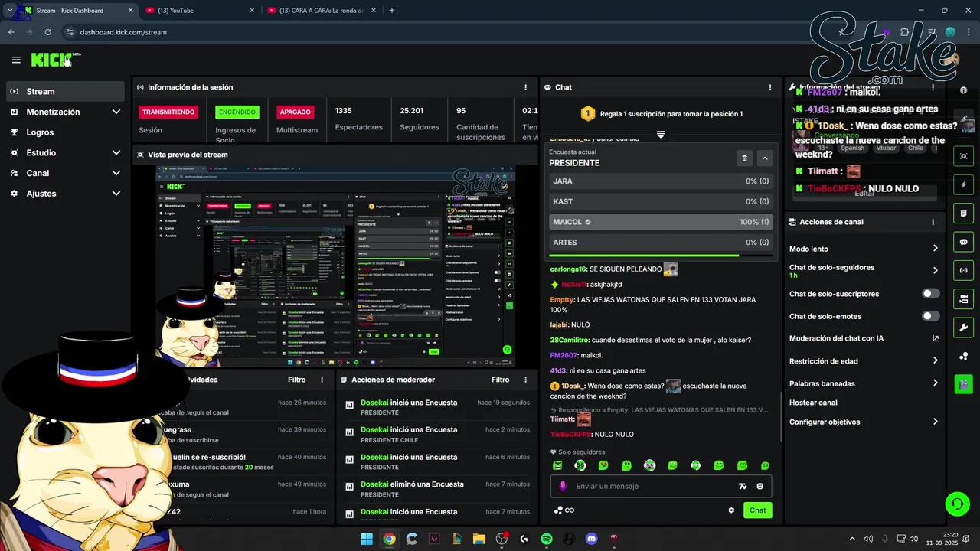Click the lightning bolt icon in right sidebar
980x551 pixels.
[963, 185]
